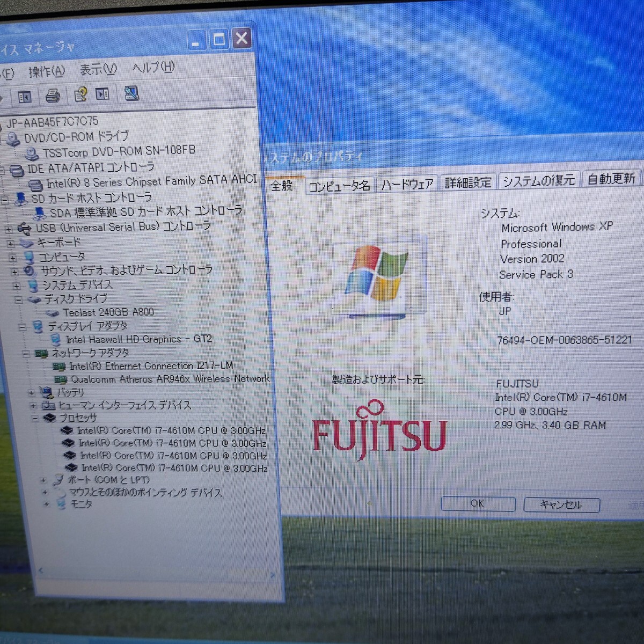Open the ヘルプ(H) menu

tap(153, 68)
